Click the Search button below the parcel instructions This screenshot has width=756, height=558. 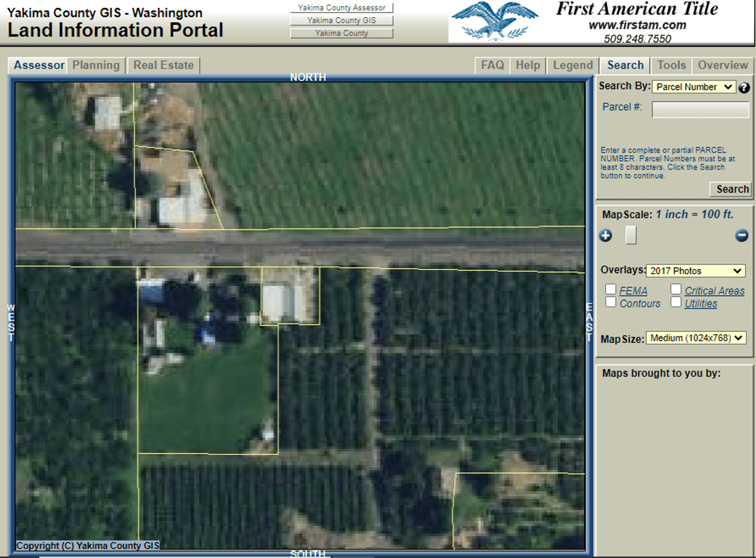(x=730, y=189)
